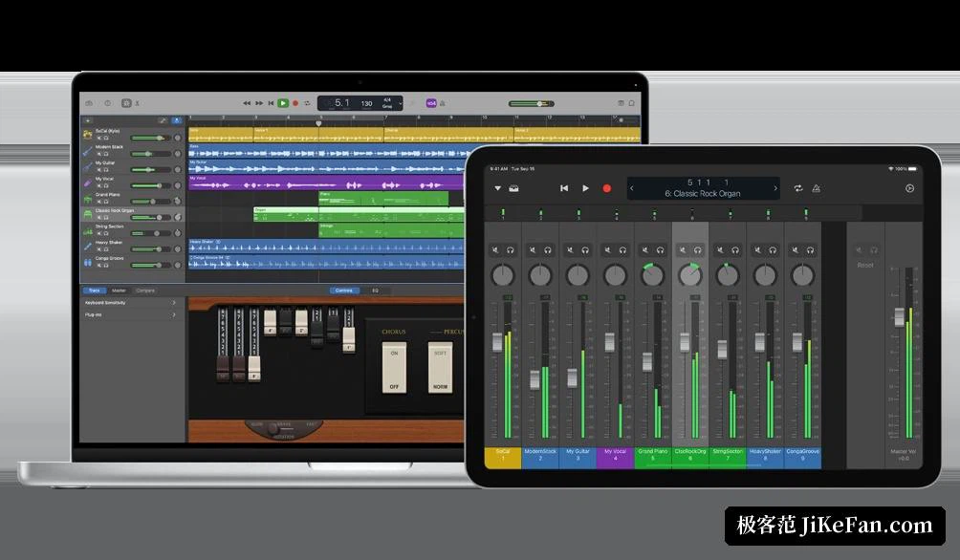
Task: Add a new track with the plus button
Action: (88, 120)
